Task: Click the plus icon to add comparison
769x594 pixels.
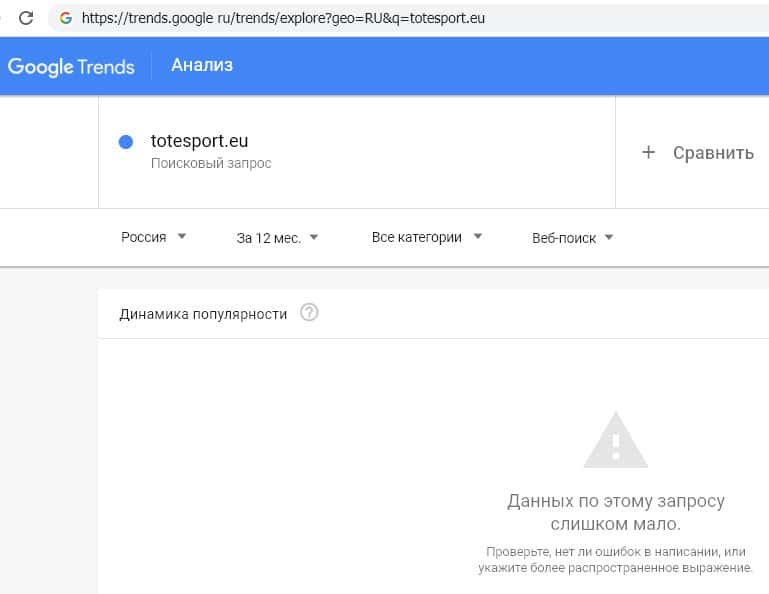Action: [x=648, y=152]
